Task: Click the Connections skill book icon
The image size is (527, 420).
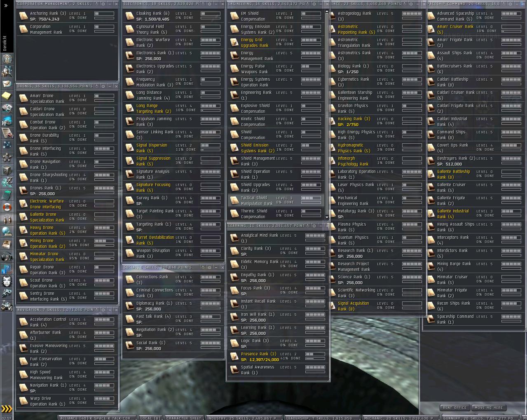Action: coord(130,280)
